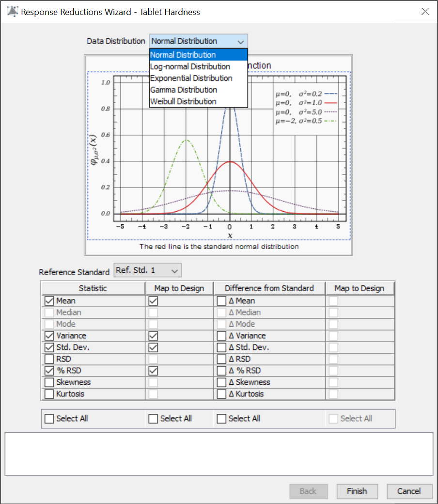Pick Exponential Distribution in the dropdown list
The height and width of the screenshot is (504, 438).
click(198, 78)
